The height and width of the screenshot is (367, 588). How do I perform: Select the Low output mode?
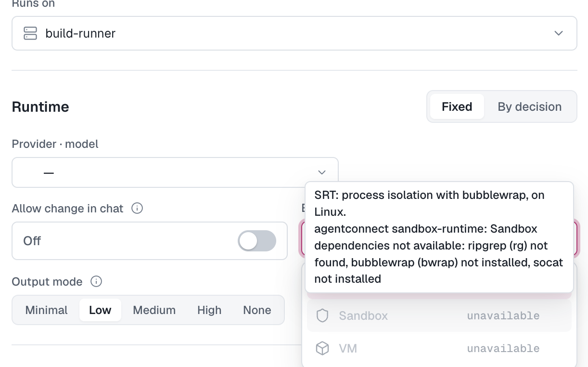[100, 310]
